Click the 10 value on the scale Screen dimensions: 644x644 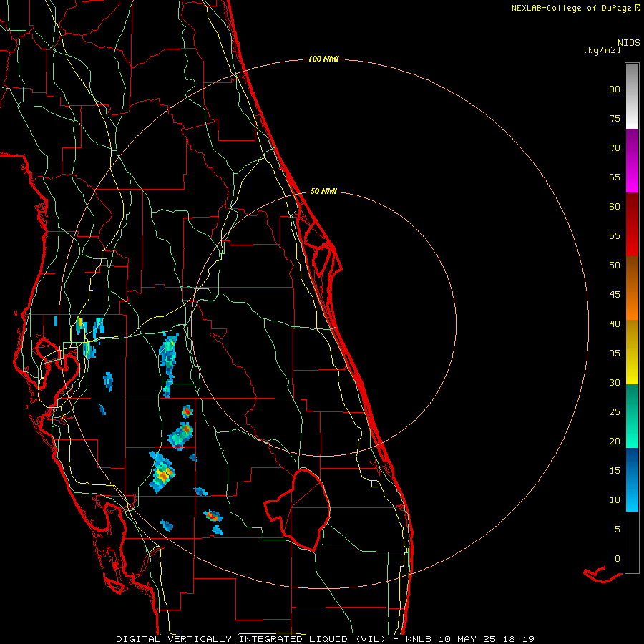pyautogui.click(x=615, y=500)
